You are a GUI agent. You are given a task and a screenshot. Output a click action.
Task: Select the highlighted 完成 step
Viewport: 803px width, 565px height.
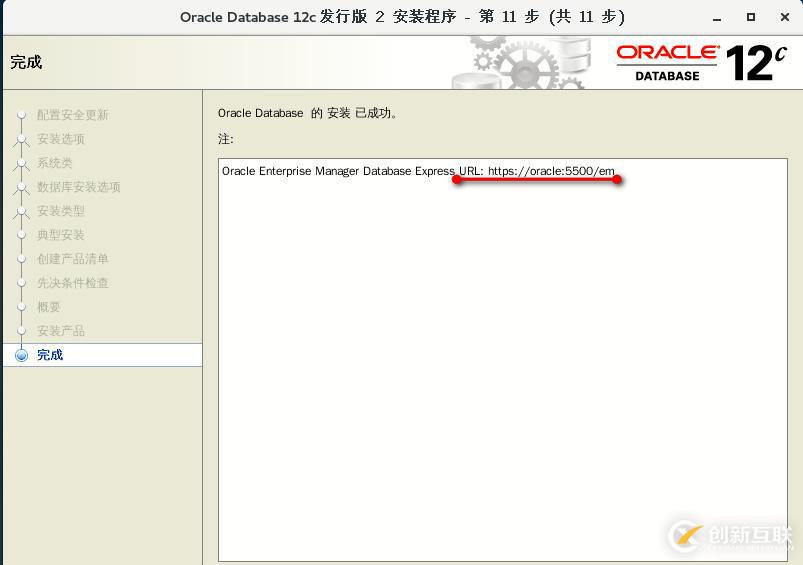(102, 355)
